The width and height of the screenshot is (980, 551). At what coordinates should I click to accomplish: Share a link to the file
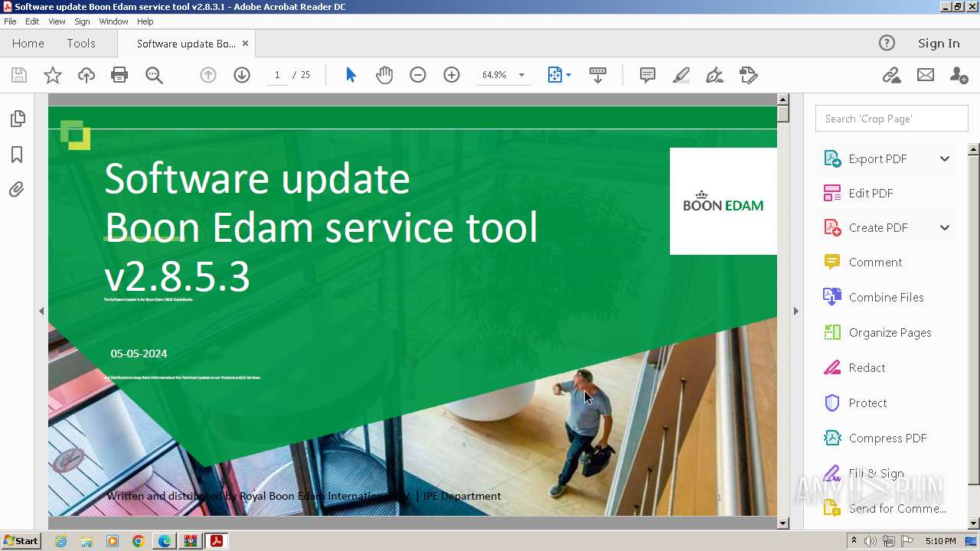891,75
